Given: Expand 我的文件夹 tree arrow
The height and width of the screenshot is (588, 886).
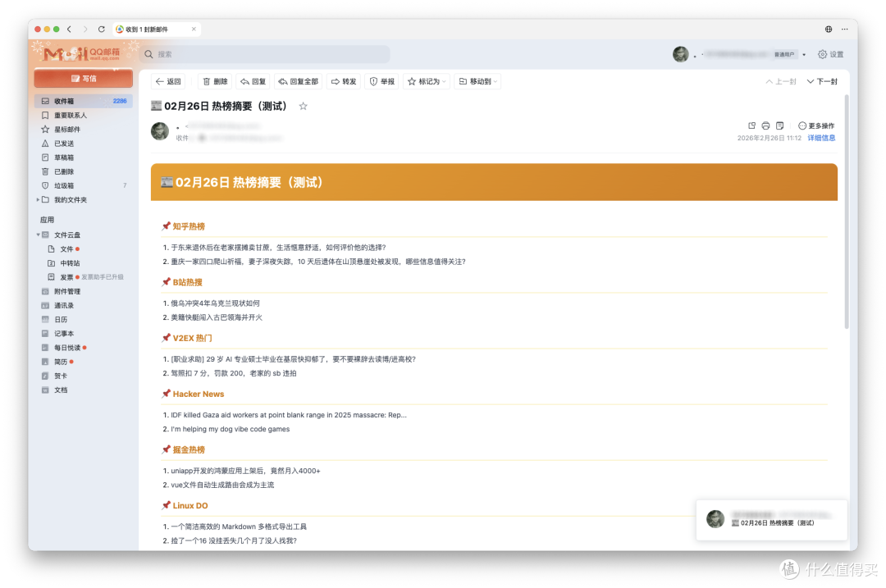Looking at the screenshot, I should click(x=38, y=200).
